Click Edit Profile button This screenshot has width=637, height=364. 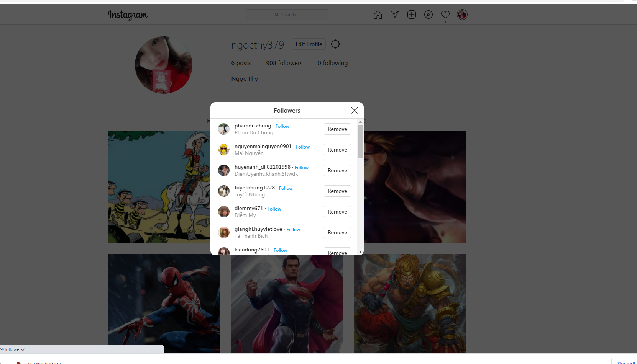309,44
